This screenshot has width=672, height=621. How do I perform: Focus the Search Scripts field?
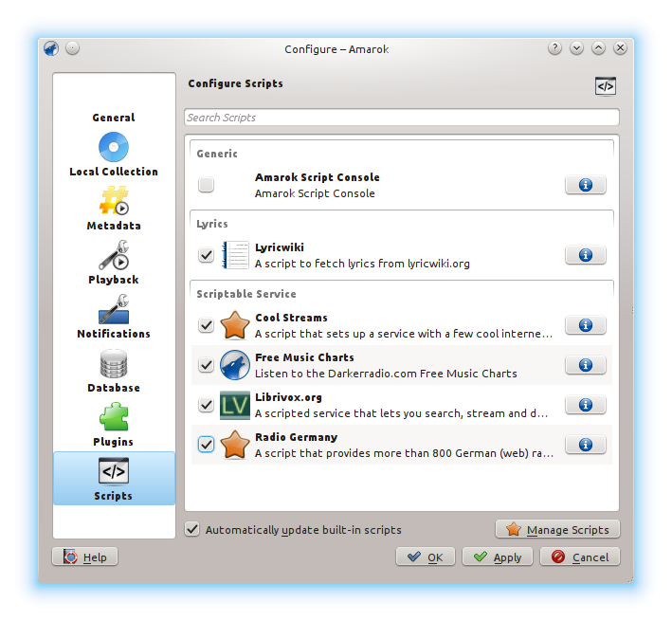[x=402, y=118]
